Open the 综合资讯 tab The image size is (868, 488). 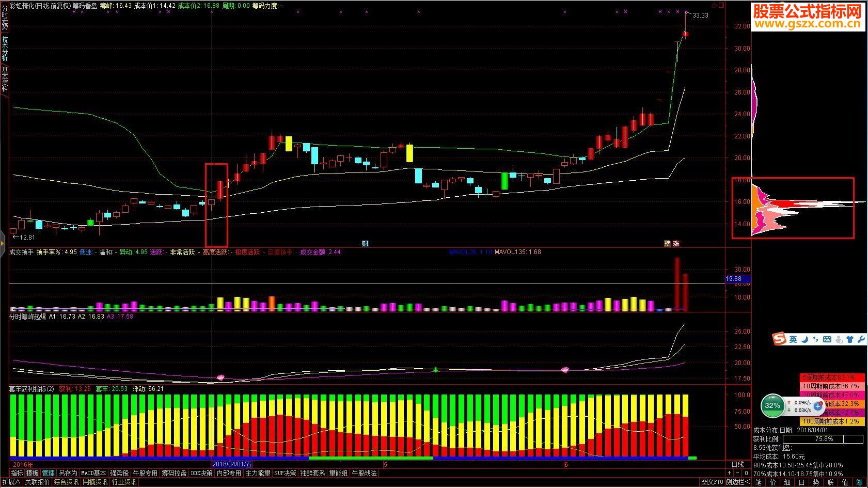(x=66, y=482)
